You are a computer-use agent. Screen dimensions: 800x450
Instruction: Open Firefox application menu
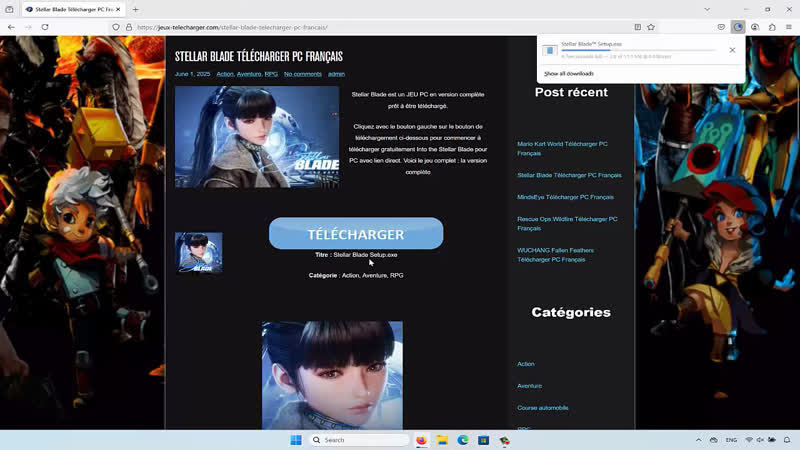point(789,27)
